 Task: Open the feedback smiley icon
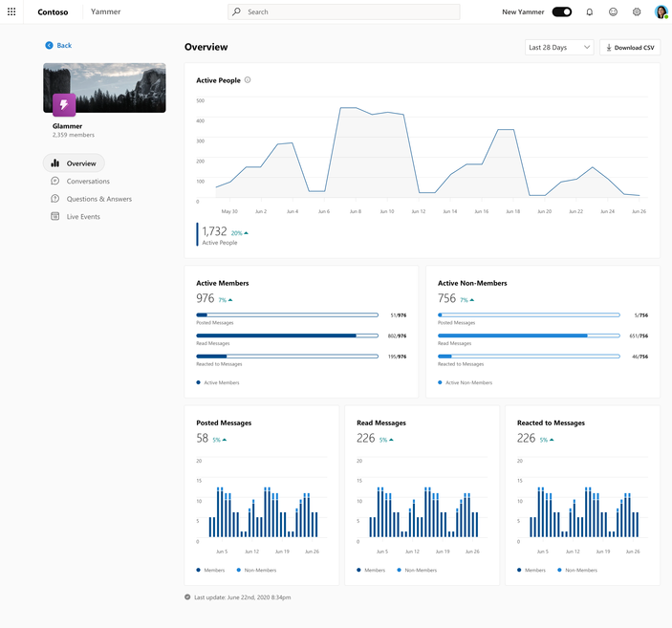[x=613, y=11]
